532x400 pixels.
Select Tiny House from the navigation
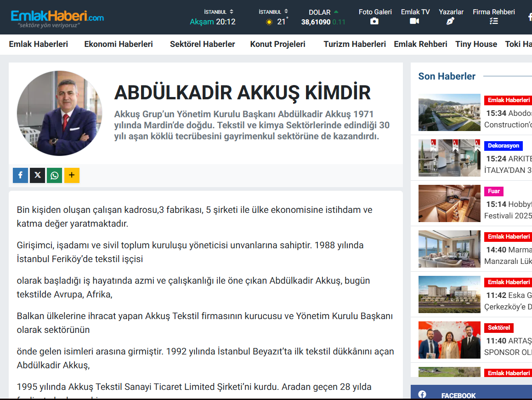tap(476, 44)
